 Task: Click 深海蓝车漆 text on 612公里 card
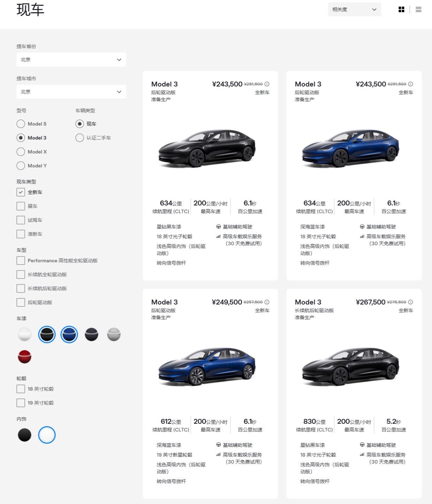point(169,445)
